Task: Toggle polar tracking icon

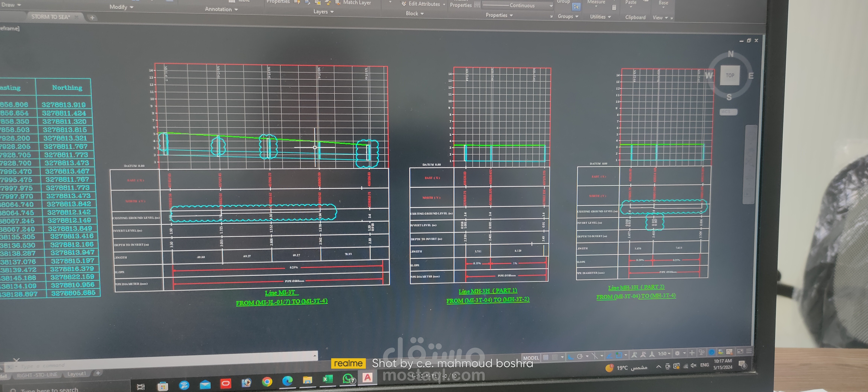Action: point(580,356)
